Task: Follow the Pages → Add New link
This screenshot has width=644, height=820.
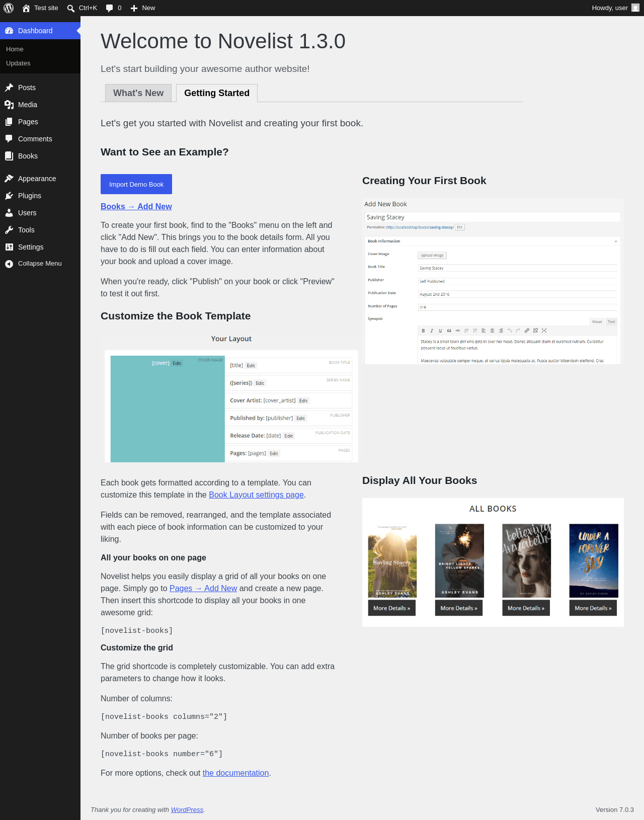Action: point(203,589)
